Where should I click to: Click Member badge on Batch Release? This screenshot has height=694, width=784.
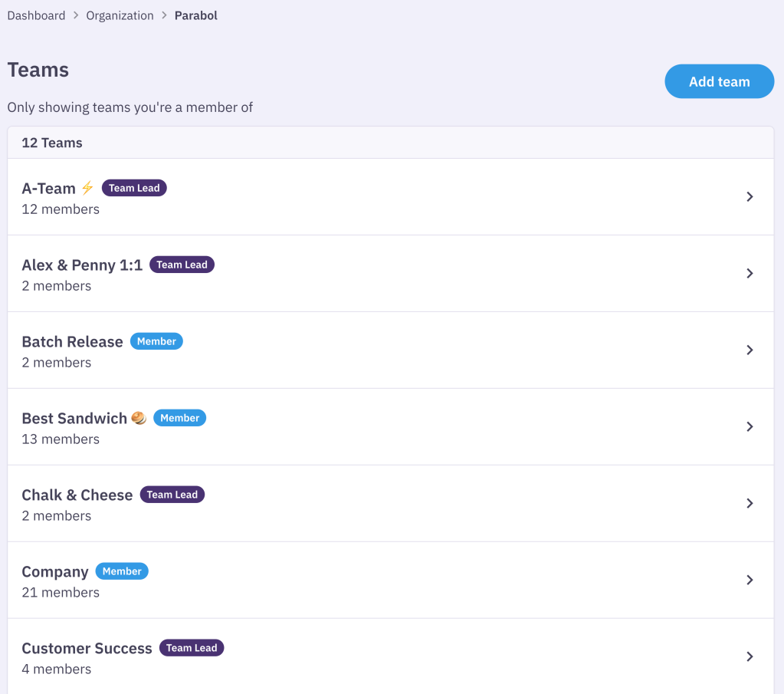(x=156, y=340)
